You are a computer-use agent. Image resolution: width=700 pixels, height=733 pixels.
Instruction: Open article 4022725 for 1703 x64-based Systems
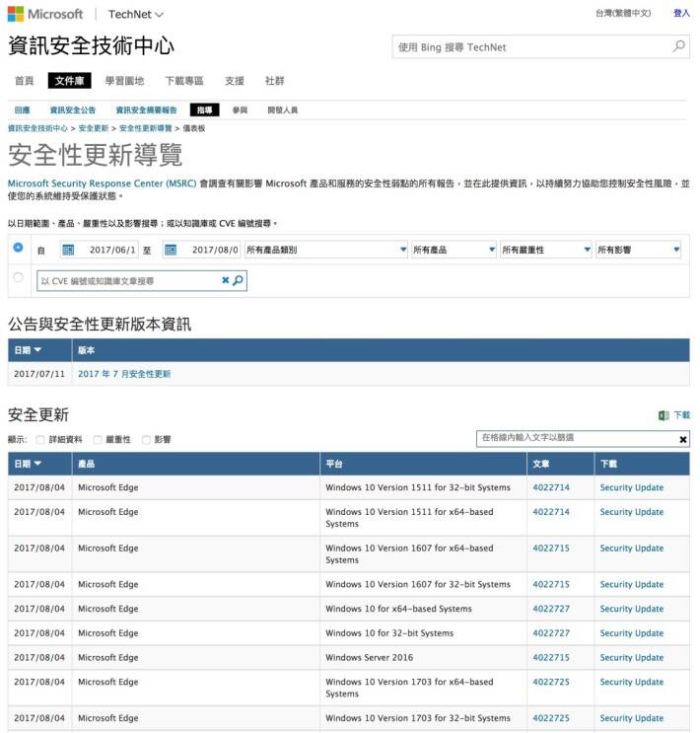coord(551,682)
